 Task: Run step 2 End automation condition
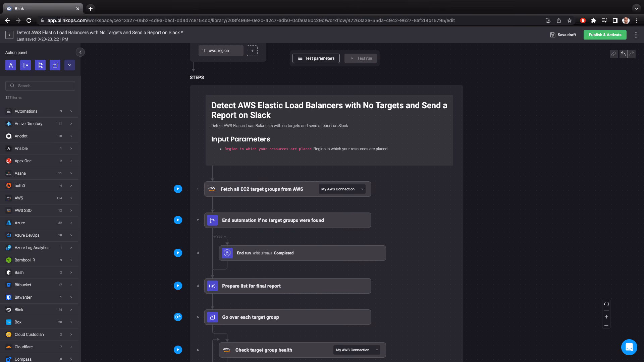click(178, 220)
